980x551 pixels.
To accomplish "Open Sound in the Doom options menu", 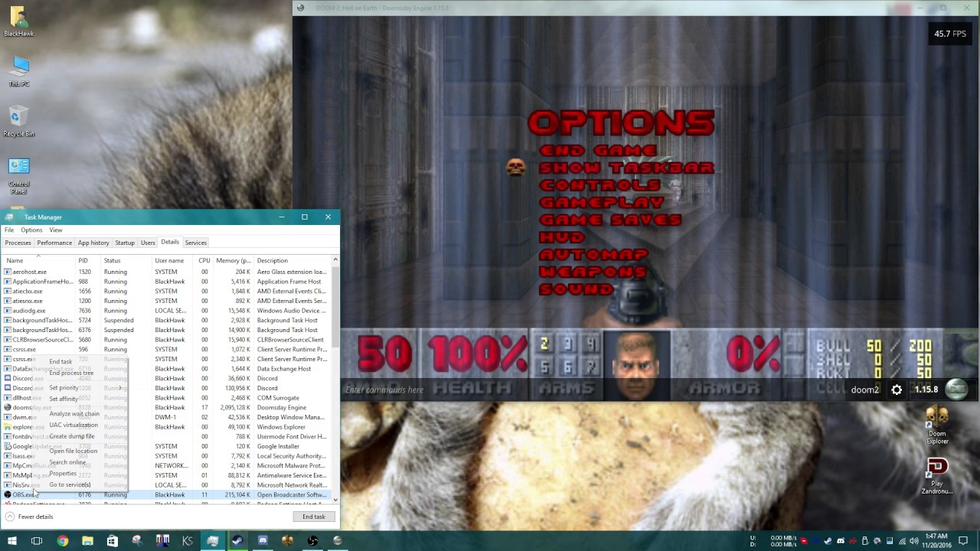I will pyautogui.click(x=577, y=289).
